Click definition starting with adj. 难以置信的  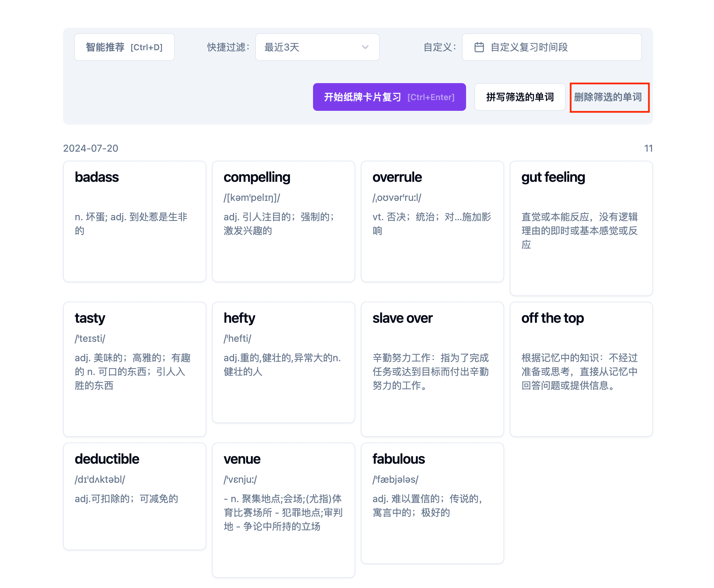point(428,506)
